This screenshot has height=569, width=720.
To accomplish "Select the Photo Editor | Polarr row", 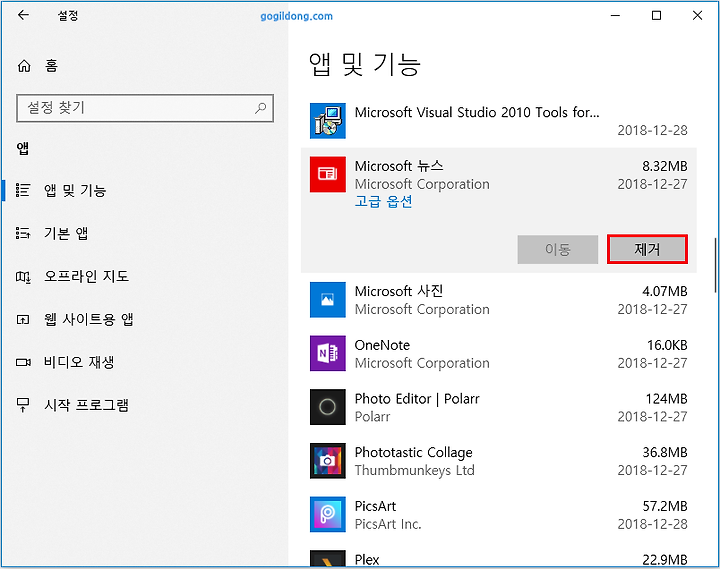I will click(x=499, y=407).
